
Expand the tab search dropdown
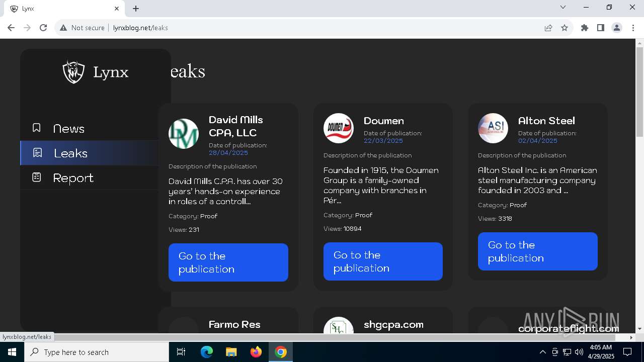click(x=563, y=7)
